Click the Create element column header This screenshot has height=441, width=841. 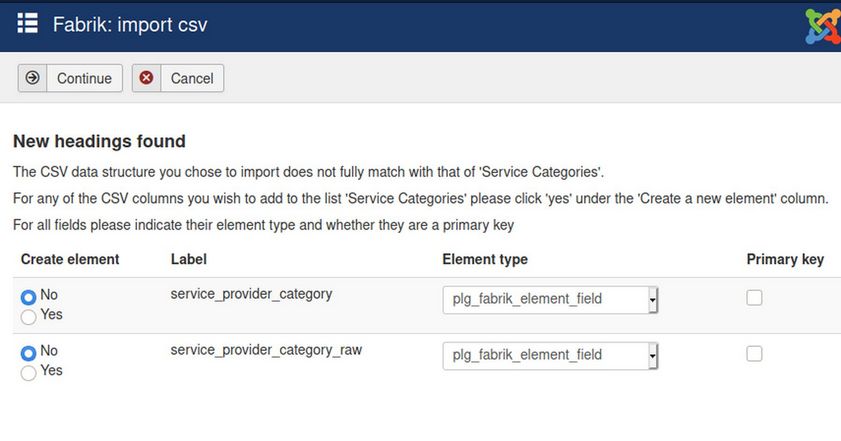click(70, 259)
